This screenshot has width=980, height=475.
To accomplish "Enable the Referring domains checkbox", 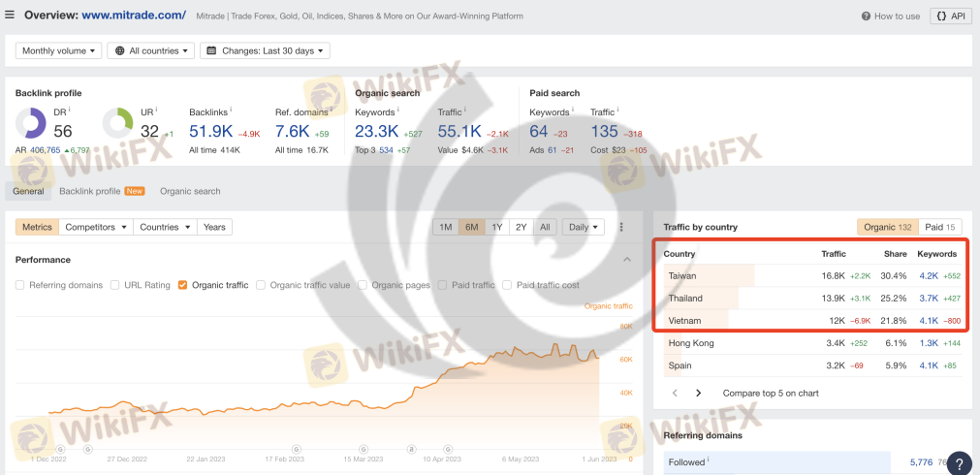I will [x=20, y=285].
